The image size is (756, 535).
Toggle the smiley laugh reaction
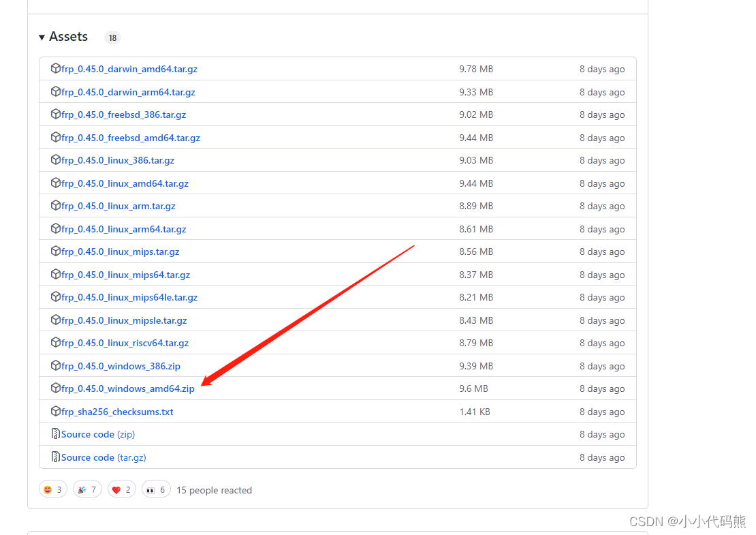click(x=53, y=489)
